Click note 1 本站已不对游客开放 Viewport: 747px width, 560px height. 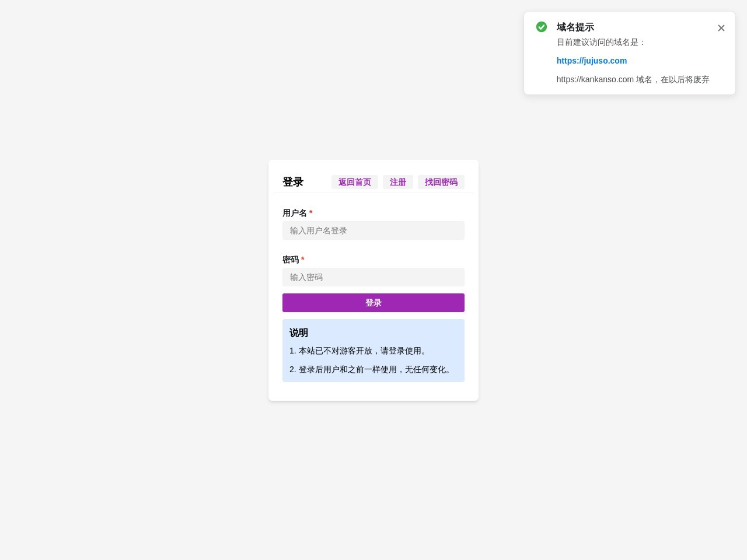click(x=359, y=351)
